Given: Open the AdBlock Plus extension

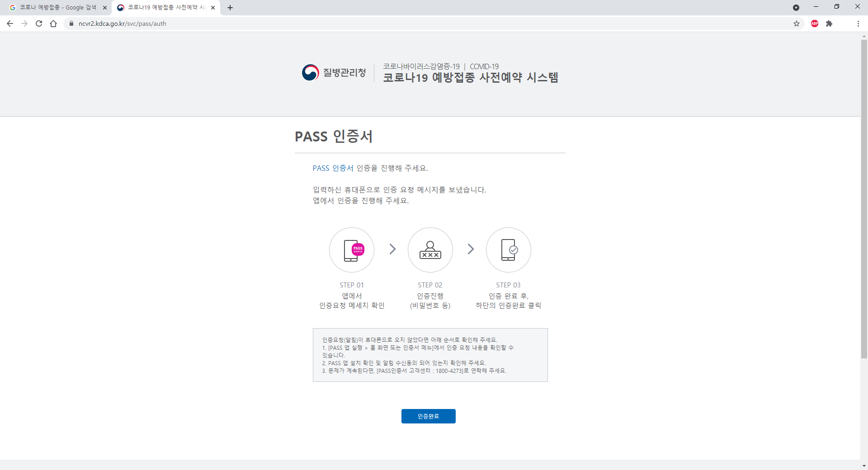Looking at the screenshot, I should 815,23.
